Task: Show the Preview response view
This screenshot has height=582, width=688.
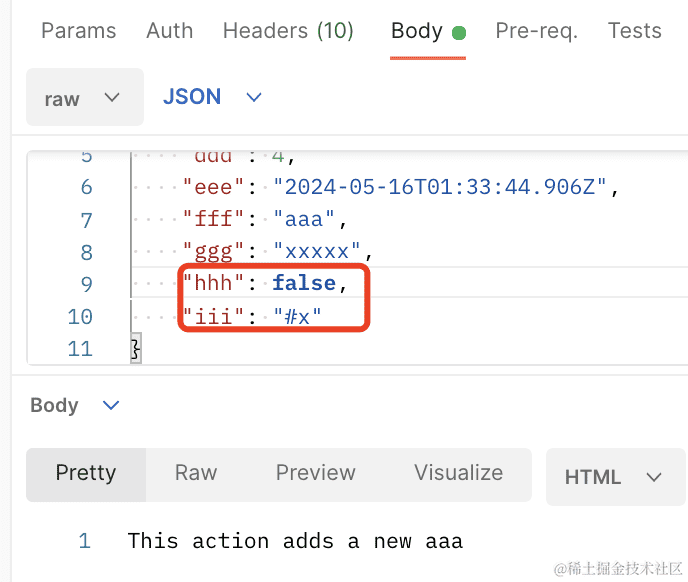Action: (315, 473)
